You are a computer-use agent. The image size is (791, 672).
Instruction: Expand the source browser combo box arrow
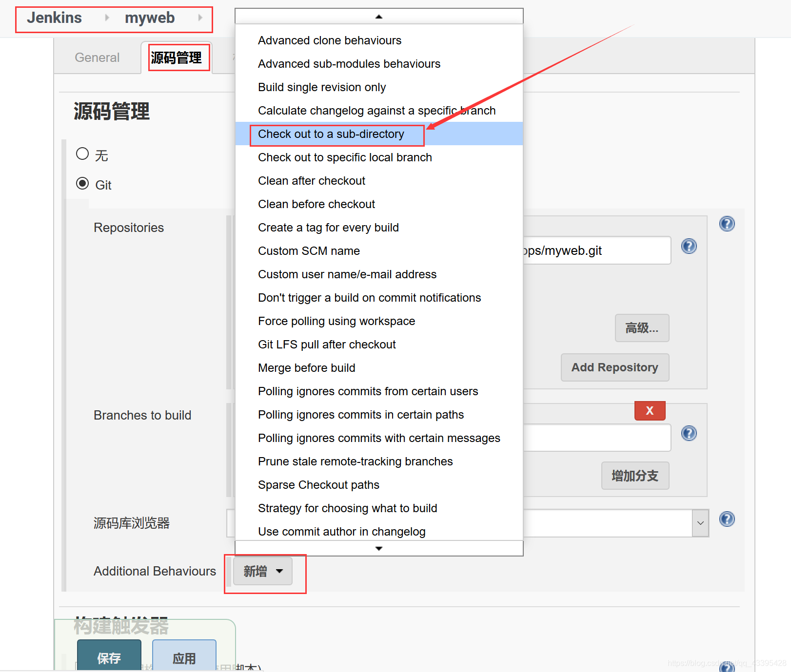click(700, 523)
